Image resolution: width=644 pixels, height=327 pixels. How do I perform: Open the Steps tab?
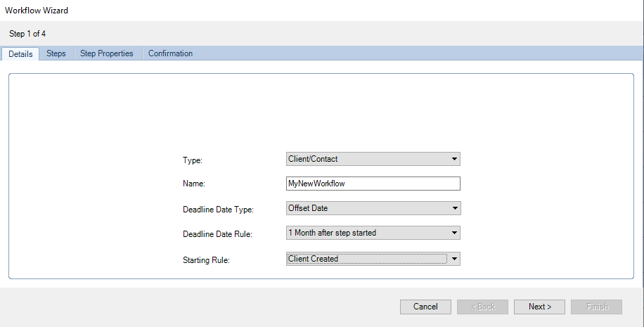click(x=56, y=53)
